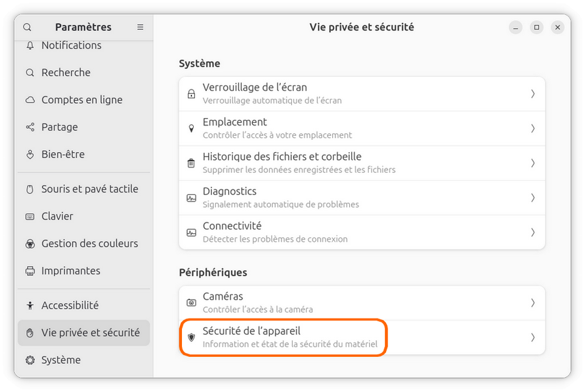Open the Caméras row chevron
Viewport: 585px width, 392px height.
click(x=532, y=303)
